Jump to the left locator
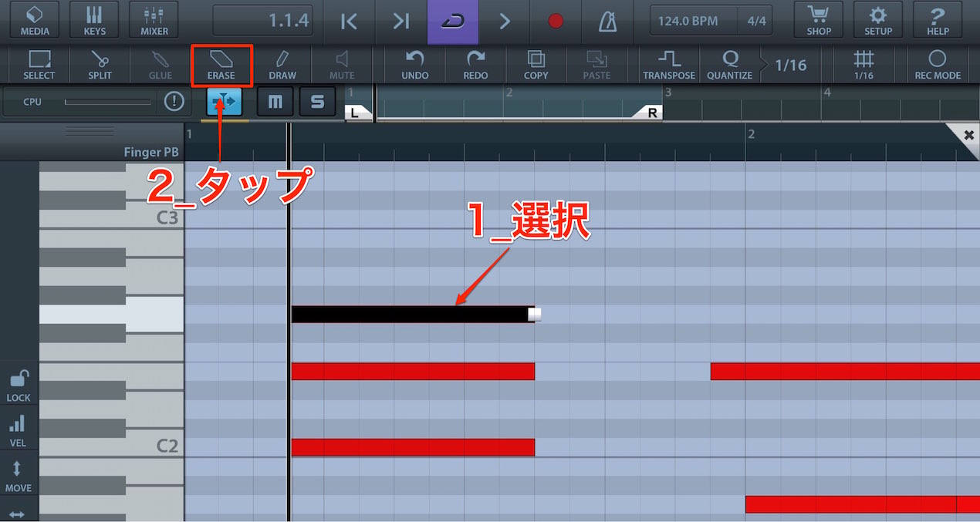The height and width of the screenshot is (522, 980). coord(349,22)
